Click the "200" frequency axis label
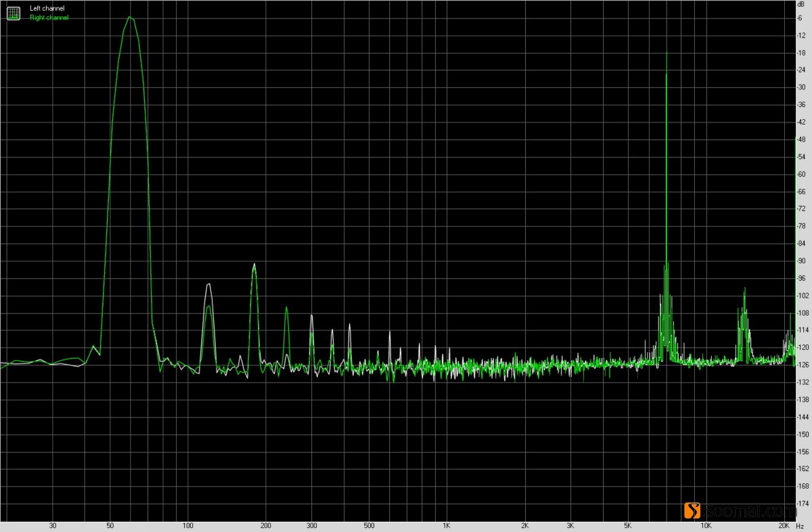 (x=266, y=526)
